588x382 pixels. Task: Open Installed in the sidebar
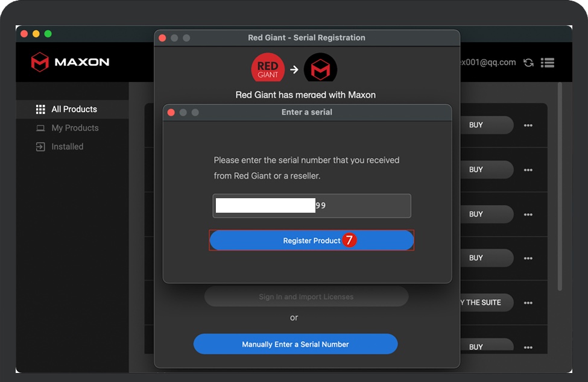point(72,147)
